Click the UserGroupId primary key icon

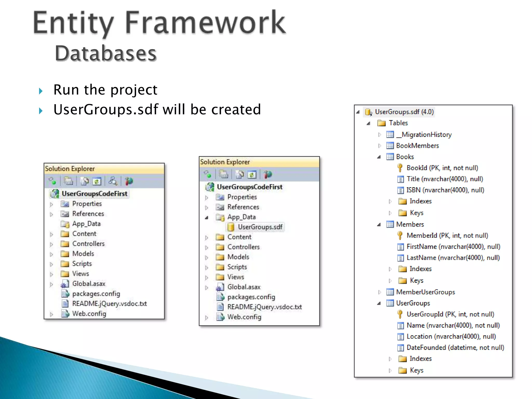coord(400,314)
